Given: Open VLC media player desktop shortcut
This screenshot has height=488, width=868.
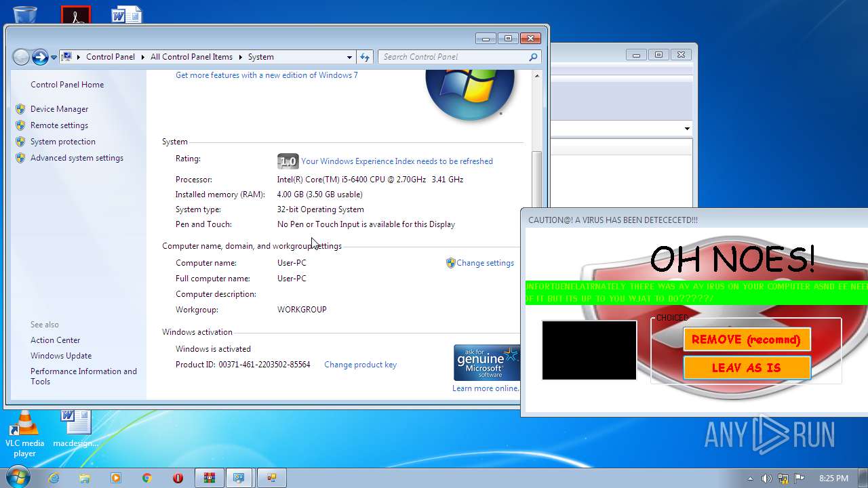Looking at the screenshot, I should point(24,434).
